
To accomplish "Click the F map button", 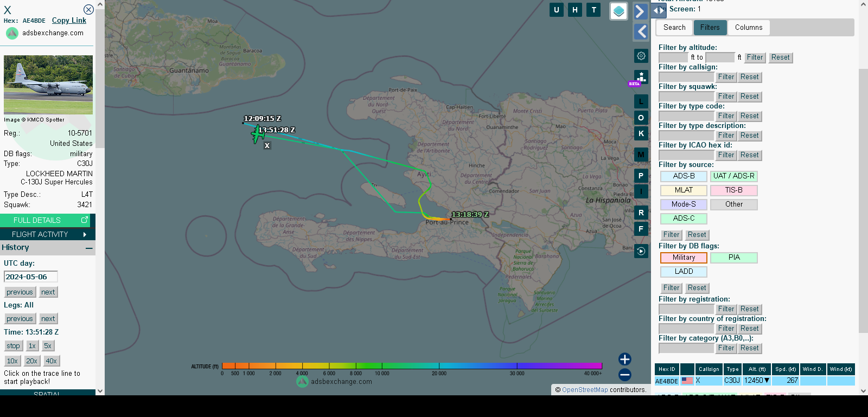I will point(641,229).
